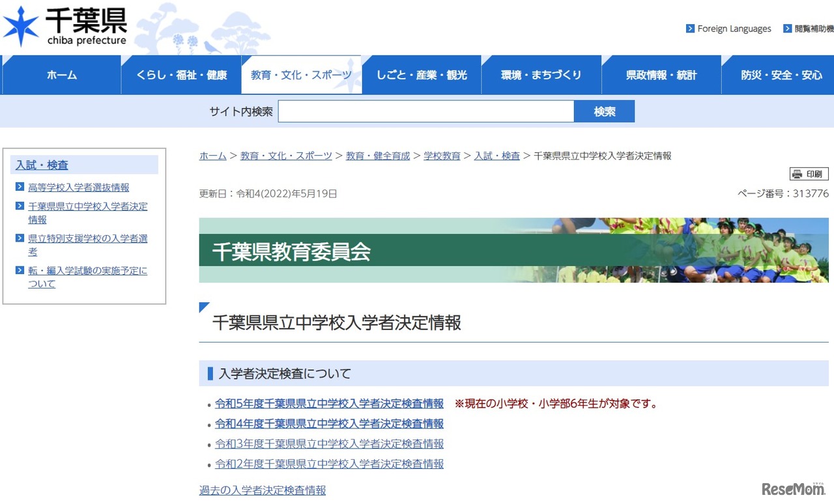This screenshot has height=504, width=834.
Task: Open the 県政情報・統計 navigation tab
Action: tap(661, 75)
